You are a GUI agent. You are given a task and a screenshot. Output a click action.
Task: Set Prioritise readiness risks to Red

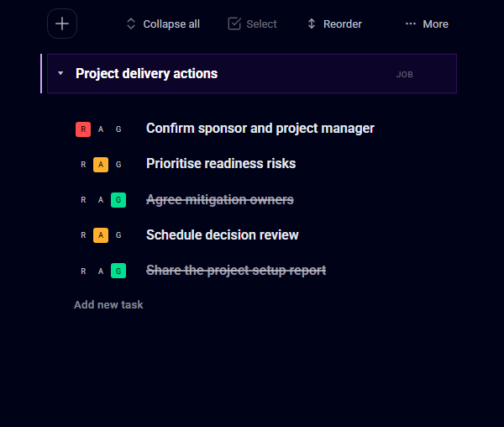[x=83, y=165]
